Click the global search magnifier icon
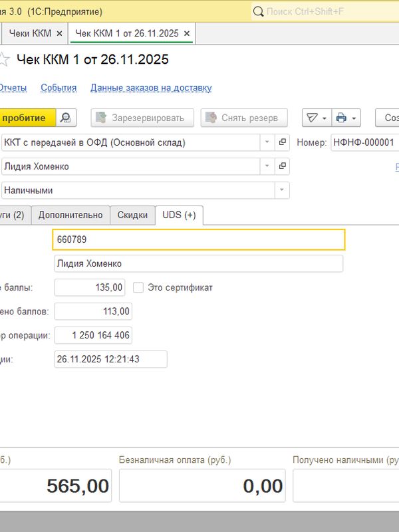 [258, 12]
